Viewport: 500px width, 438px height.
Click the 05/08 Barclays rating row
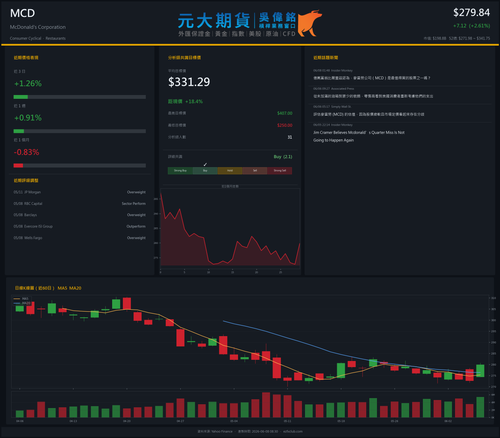click(x=80, y=215)
